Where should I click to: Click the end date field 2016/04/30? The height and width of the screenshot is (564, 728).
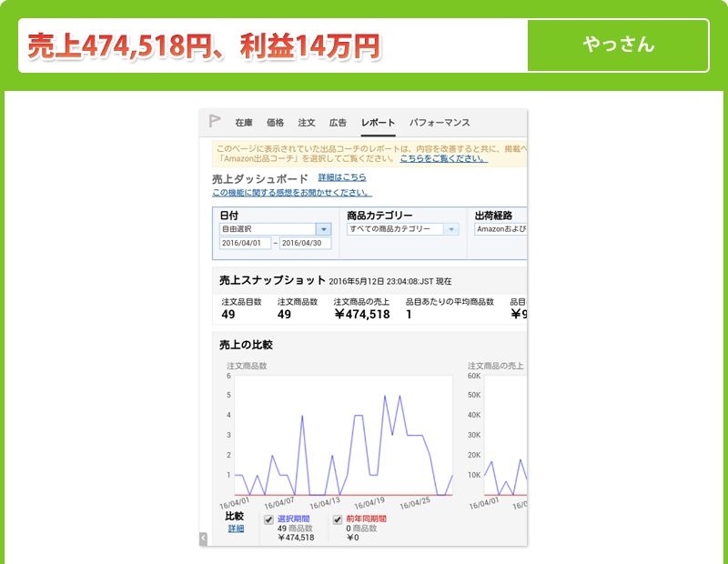pyautogui.click(x=305, y=244)
